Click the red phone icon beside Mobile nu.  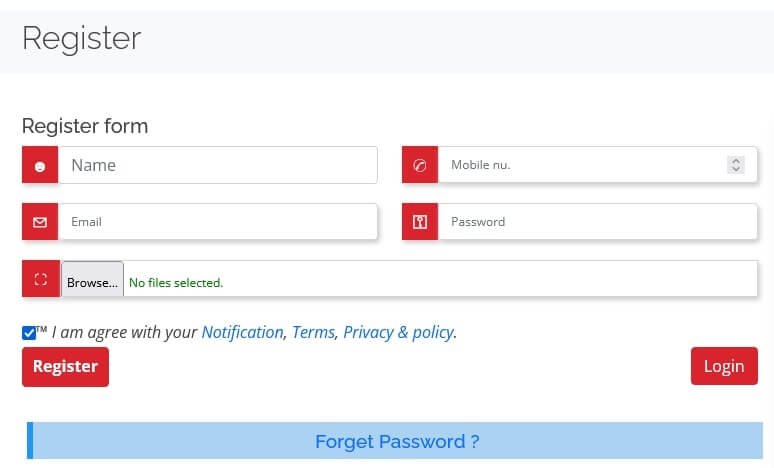[420, 166]
